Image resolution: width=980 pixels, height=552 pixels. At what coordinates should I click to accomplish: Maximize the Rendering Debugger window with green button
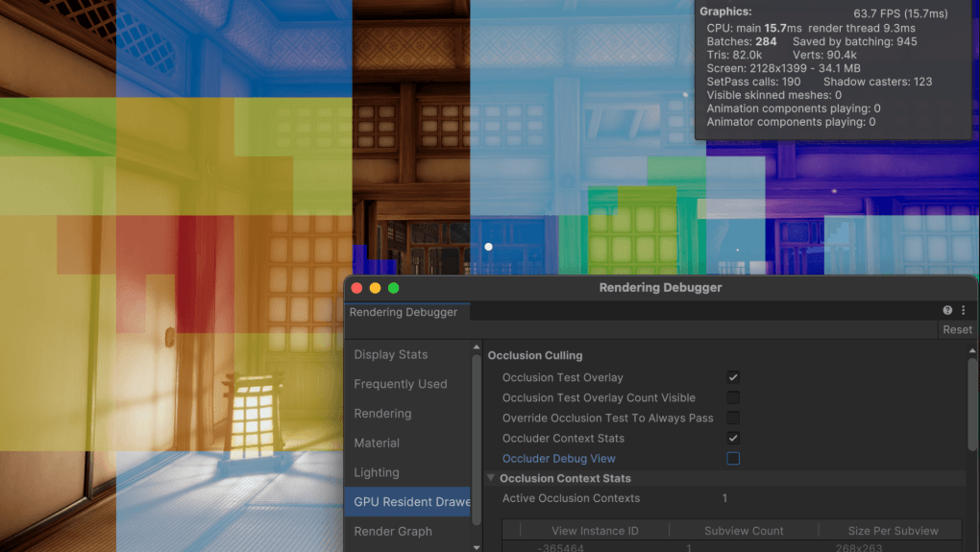coord(393,288)
